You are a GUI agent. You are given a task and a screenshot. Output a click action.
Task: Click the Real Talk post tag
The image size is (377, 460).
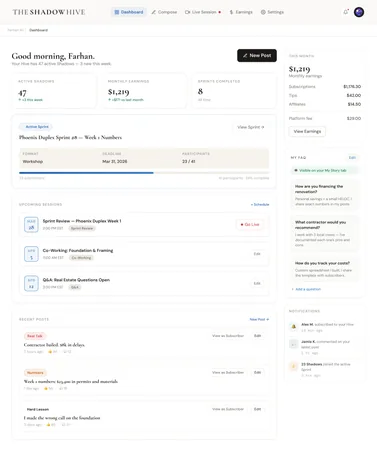point(35,336)
